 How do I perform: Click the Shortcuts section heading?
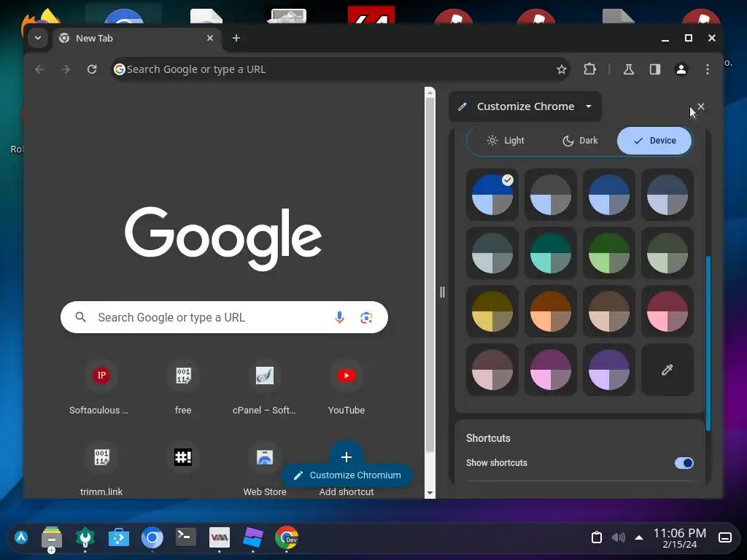(488, 438)
